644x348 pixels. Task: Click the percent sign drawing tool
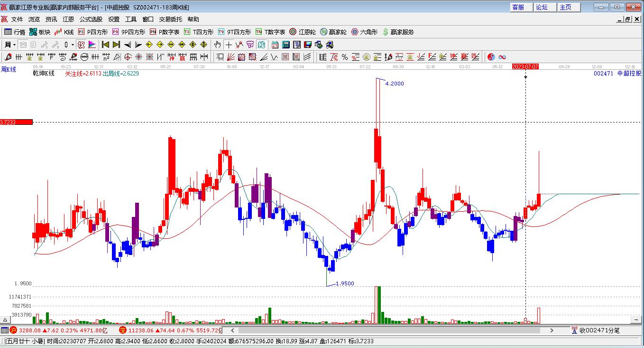pyautogui.click(x=345, y=57)
